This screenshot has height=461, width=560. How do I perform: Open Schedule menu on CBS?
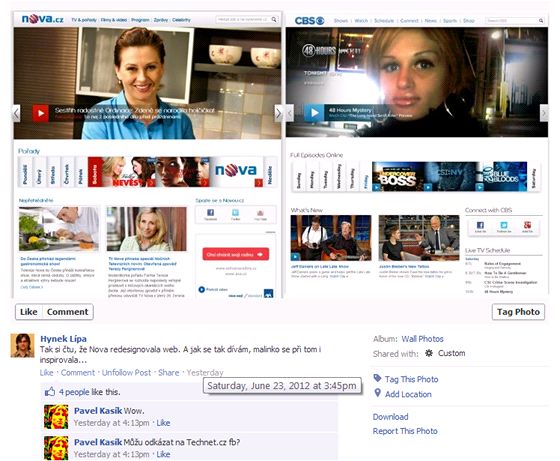pos(384,21)
